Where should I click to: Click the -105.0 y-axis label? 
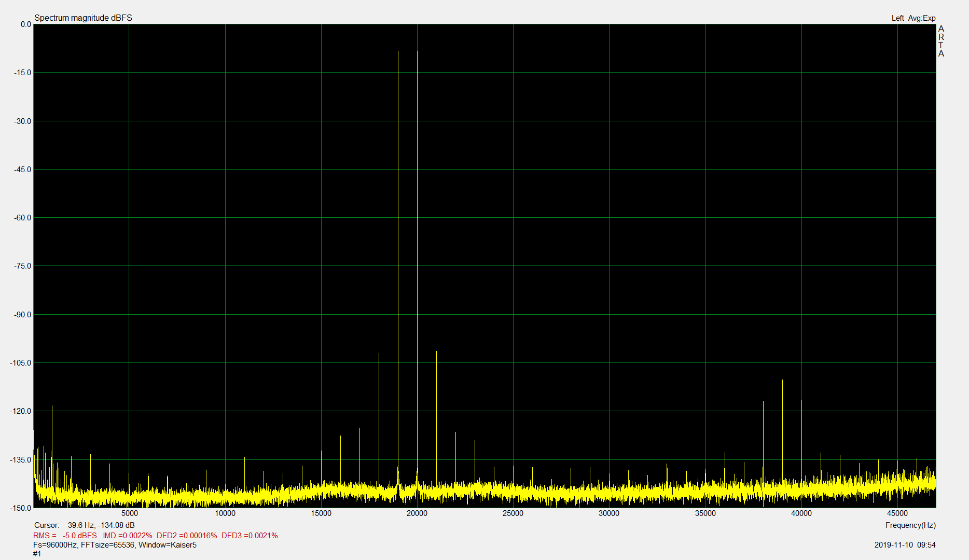21,363
